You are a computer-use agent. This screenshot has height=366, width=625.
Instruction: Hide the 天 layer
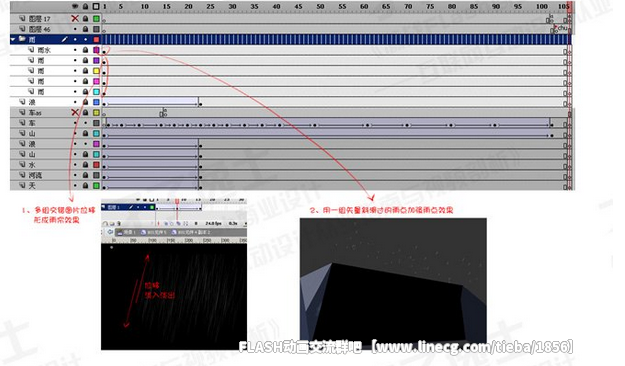click(x=75, y=185)
